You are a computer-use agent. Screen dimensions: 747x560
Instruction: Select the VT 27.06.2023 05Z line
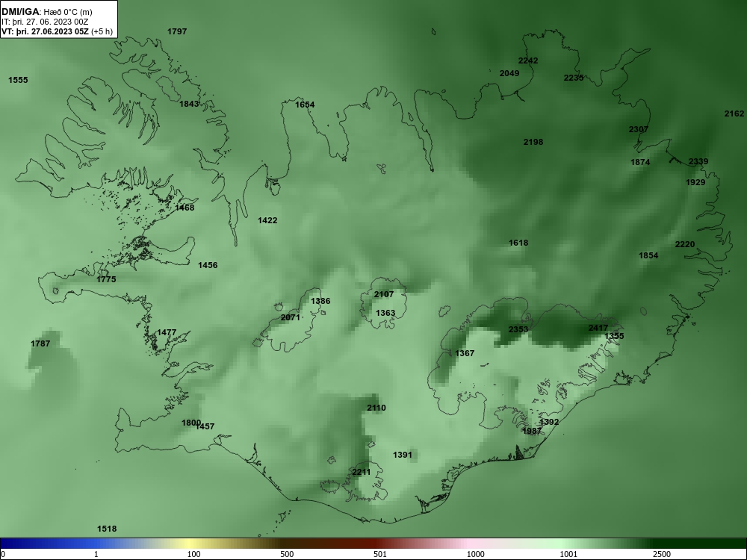58,32
